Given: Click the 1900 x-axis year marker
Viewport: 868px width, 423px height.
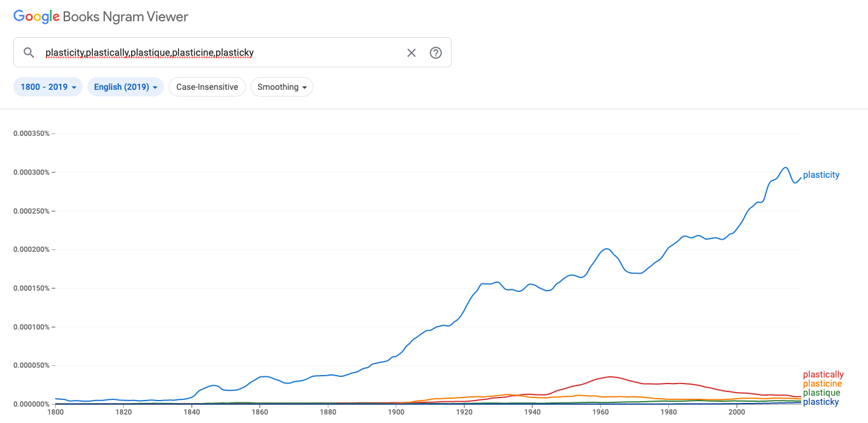Looking at the screenshot, I should (396, 411).
